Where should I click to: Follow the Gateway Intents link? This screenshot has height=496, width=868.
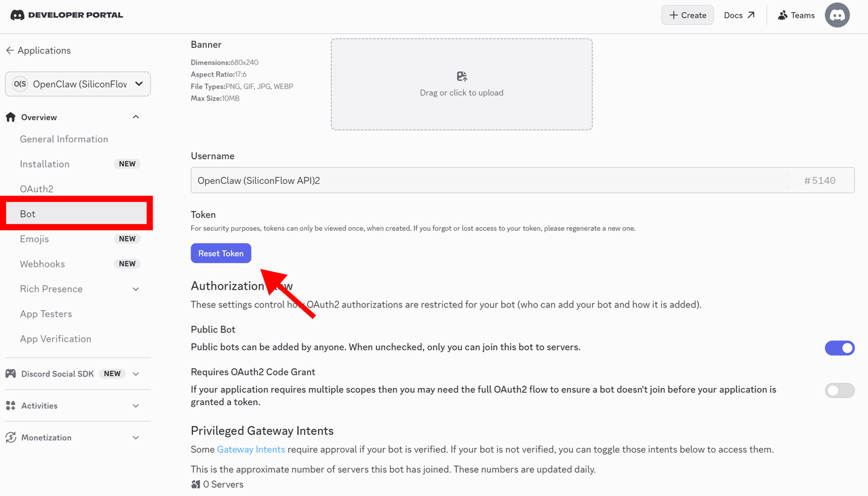[x=251, y=449]
